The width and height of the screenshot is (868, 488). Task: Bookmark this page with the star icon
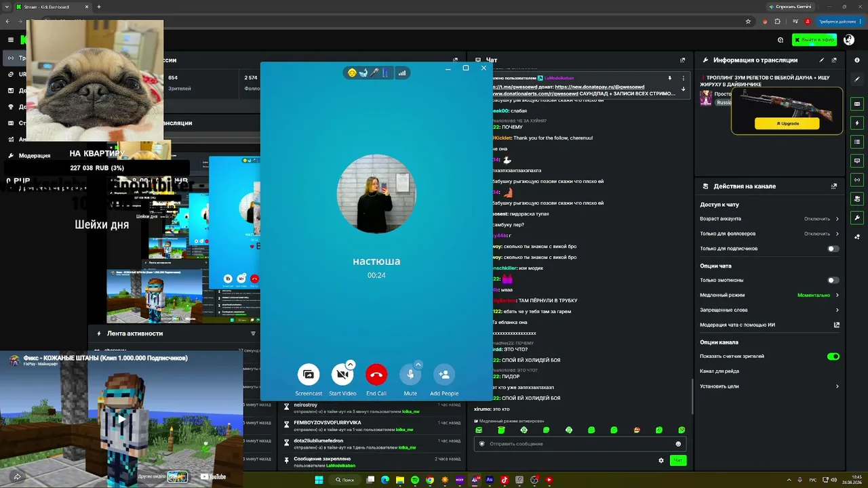(748, 22)
